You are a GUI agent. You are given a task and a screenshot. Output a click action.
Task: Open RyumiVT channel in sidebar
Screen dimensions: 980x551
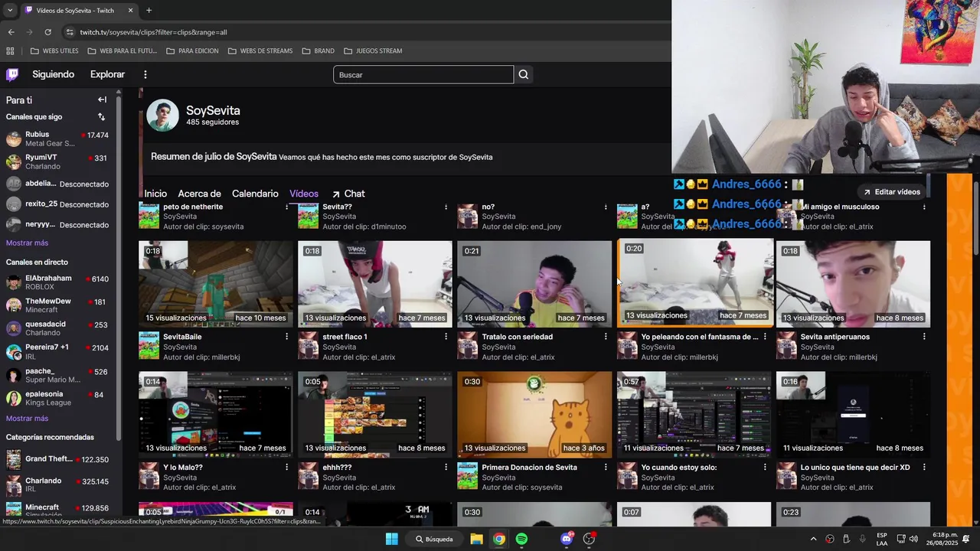(x=57, y=161)
